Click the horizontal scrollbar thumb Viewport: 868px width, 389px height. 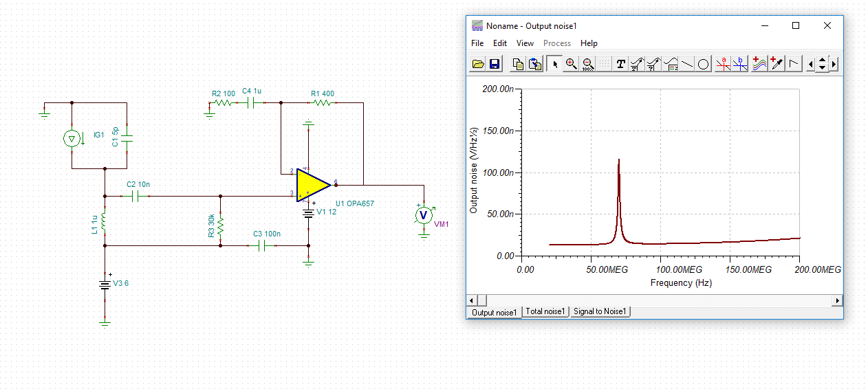pyautogui.click(x=481, y=300)
